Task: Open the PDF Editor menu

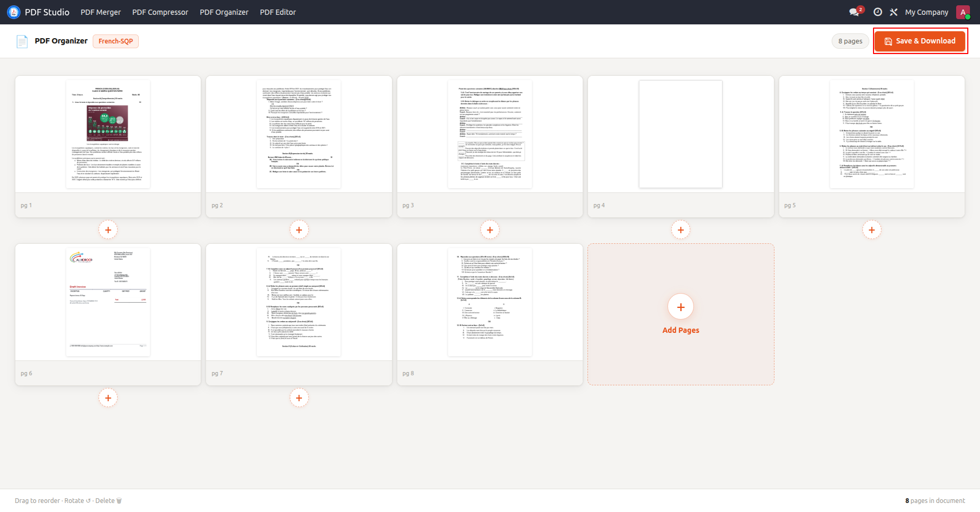Action: click(x=278, y=12)
